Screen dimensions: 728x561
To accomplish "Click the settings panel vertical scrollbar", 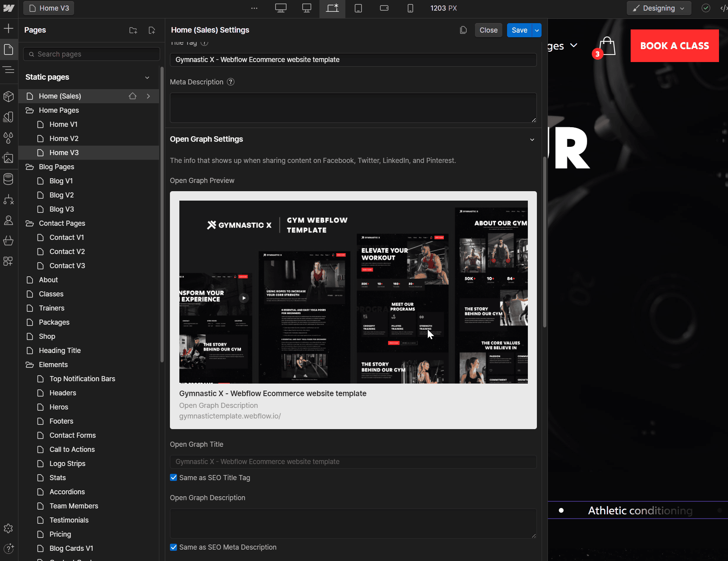I will (x=545, y=242).
